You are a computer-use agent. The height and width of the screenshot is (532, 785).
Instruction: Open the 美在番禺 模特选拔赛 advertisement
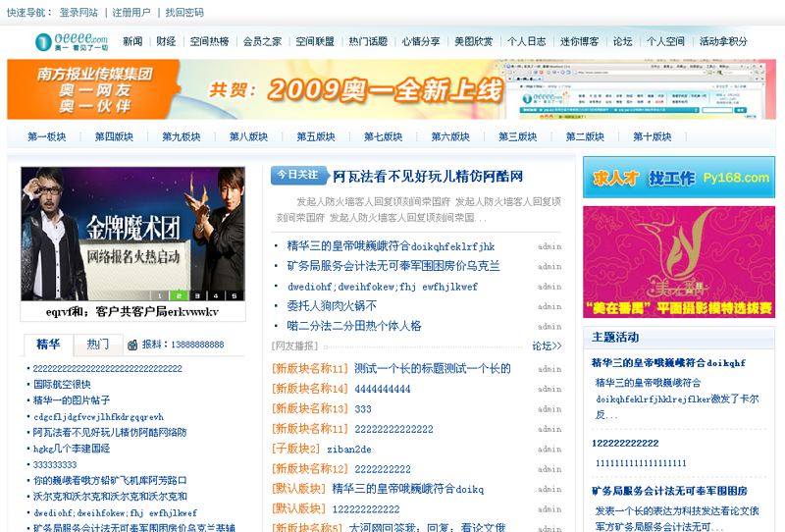tap(679, 262)
